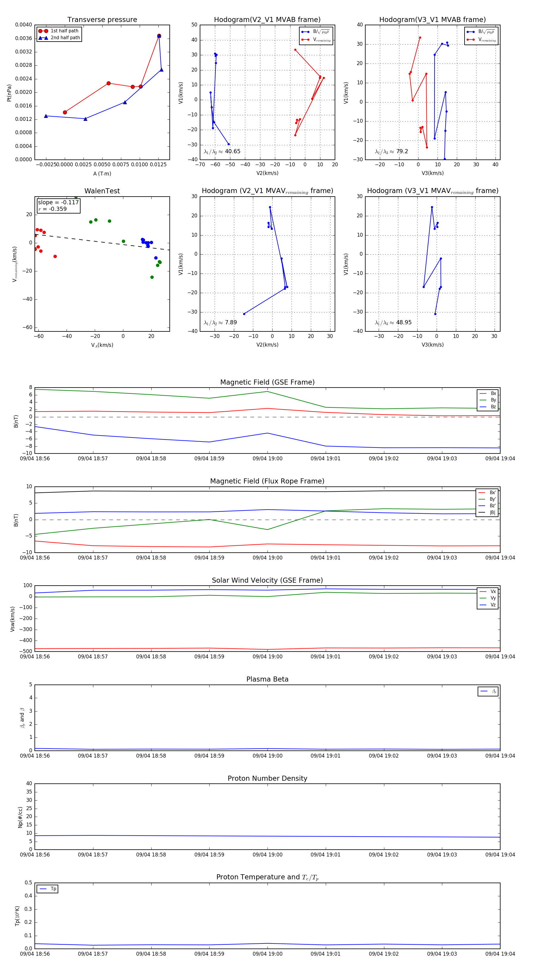Select '|B|' legend entry in Flux Rope plot

487,513
